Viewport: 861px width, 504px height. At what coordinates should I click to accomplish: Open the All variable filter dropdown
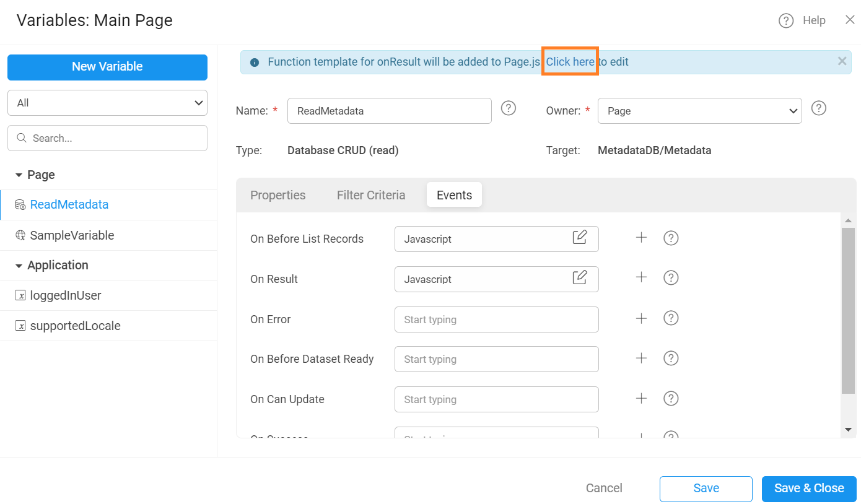point(107,103)
